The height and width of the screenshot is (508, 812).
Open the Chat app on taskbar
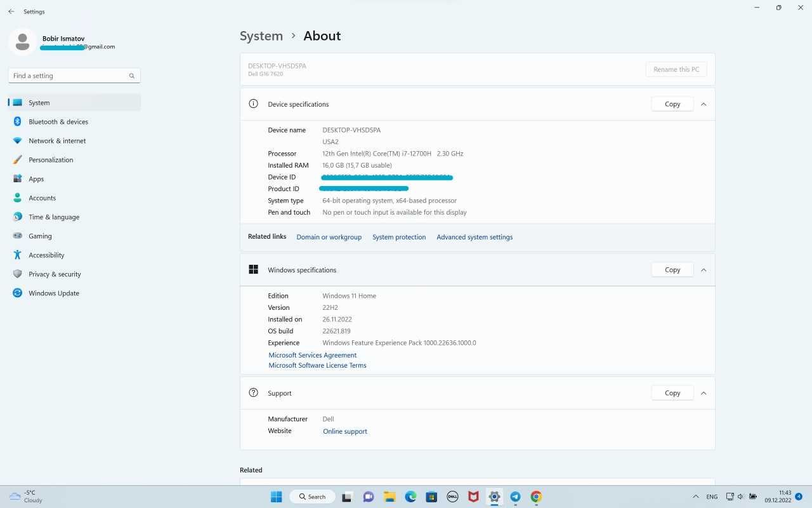coord(369,497)
